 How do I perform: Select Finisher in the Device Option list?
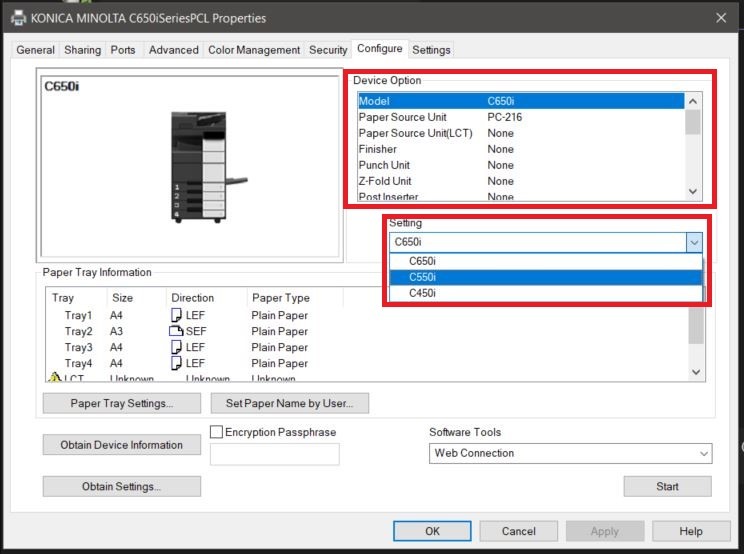pyautogui.click(x=378, y=149)
